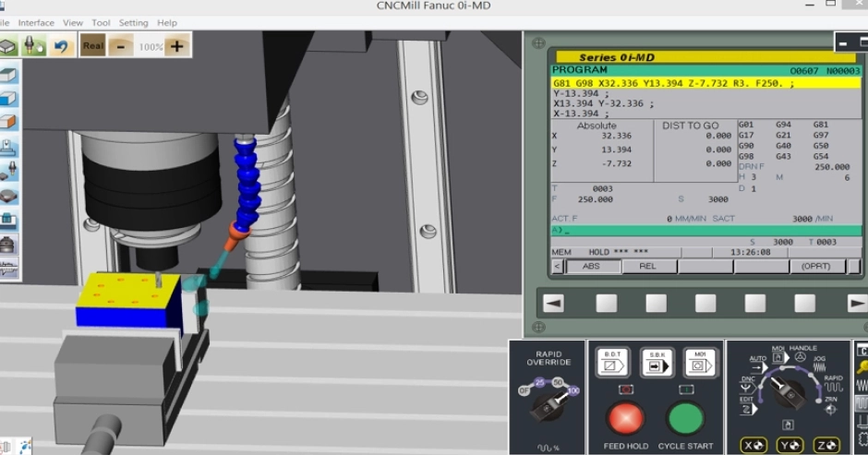Open the Help menu
The image size is (868, 455).
[x=166, y=23]
